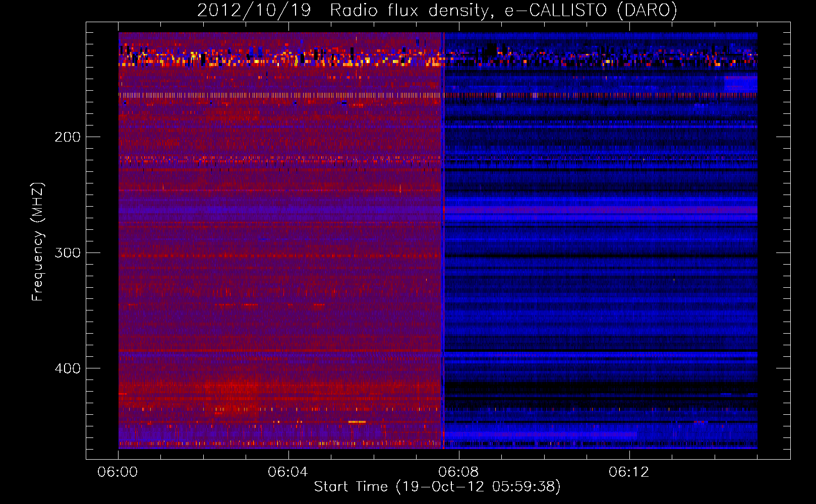Click the "Start Time (19-Oct-12 05:59:38)" axis label
The height and width of the screenshot is (504, 816).
[437, 487]
